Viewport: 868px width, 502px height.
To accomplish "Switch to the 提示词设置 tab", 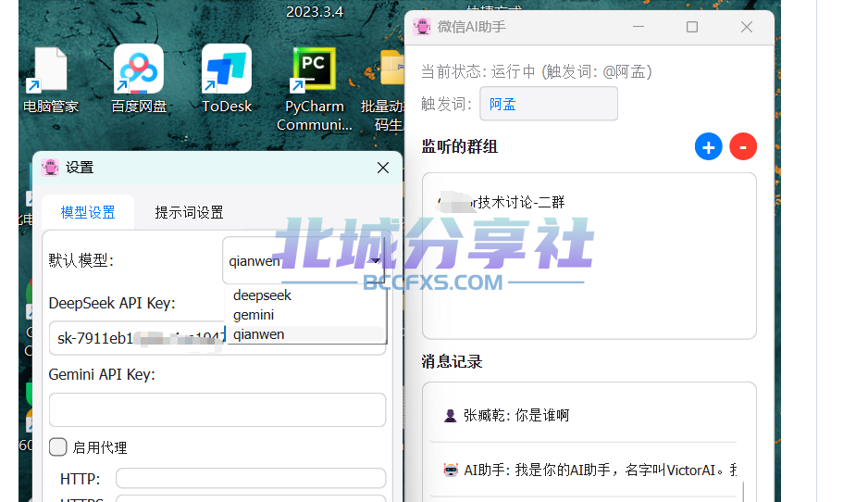I will (189, 212).
